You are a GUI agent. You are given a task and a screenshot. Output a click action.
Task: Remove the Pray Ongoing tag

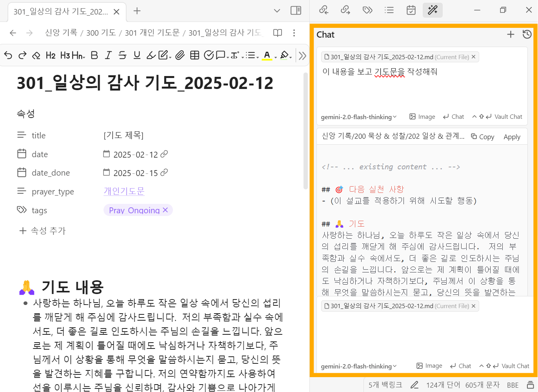click(x=165, y=210)
